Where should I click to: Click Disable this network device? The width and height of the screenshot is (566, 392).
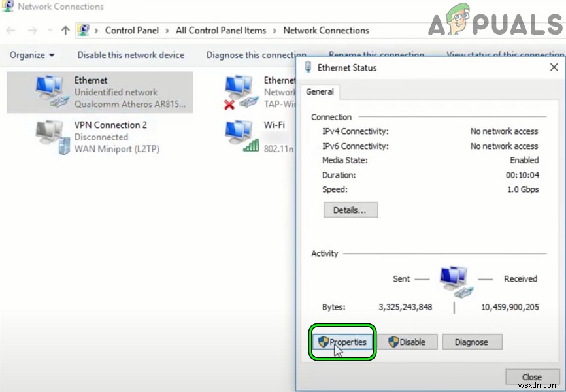(x=131, y=56)
